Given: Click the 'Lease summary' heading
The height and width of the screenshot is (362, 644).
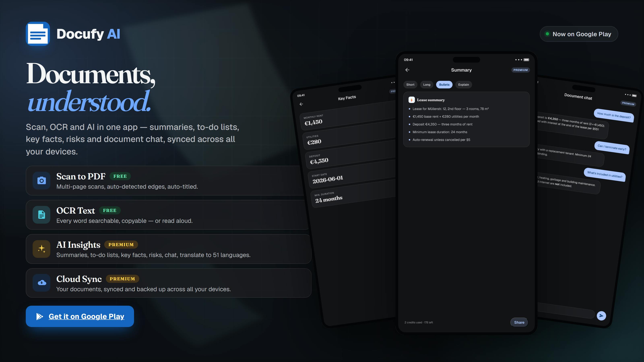Looking at the screenshot, I should pyautogui.click(x=431, y=100).
